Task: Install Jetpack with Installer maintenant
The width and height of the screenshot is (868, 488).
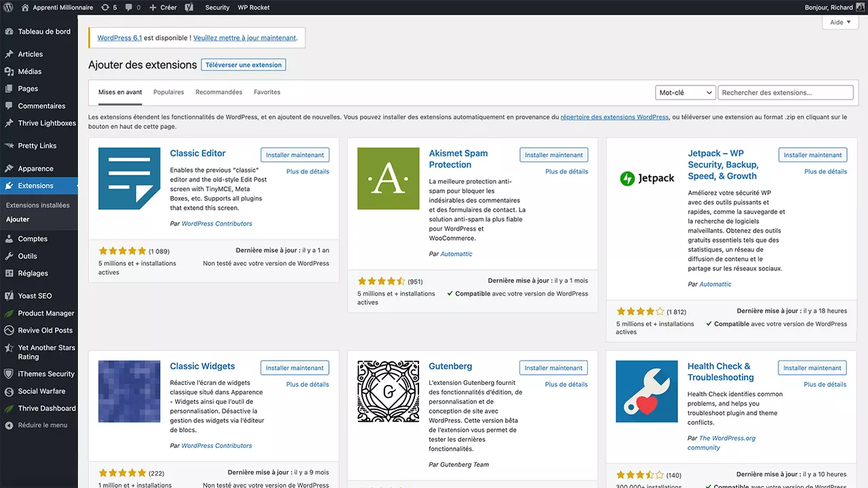Action: (812, 155)
